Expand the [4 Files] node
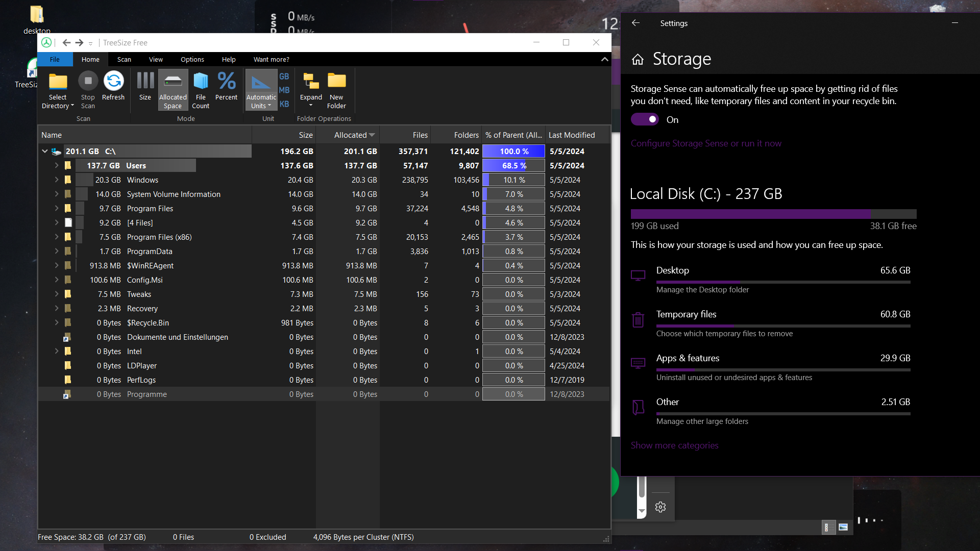This screenshot has width=980, height=551. tap(56, 222)
